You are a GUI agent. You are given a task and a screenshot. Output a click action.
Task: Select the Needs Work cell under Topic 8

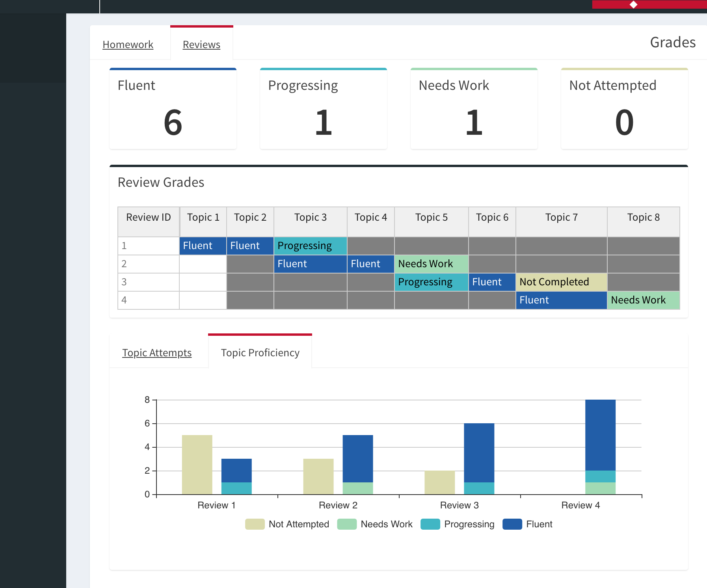click(x=643, y=300)
